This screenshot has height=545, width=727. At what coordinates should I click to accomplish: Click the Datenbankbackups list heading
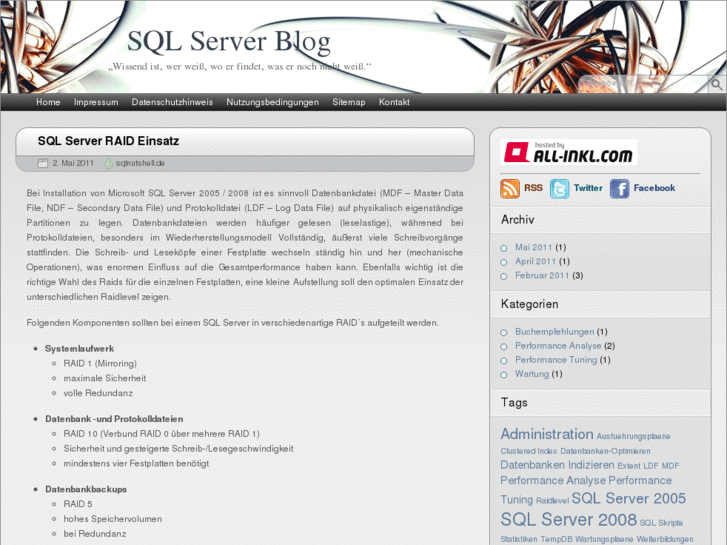coord(86,489)
